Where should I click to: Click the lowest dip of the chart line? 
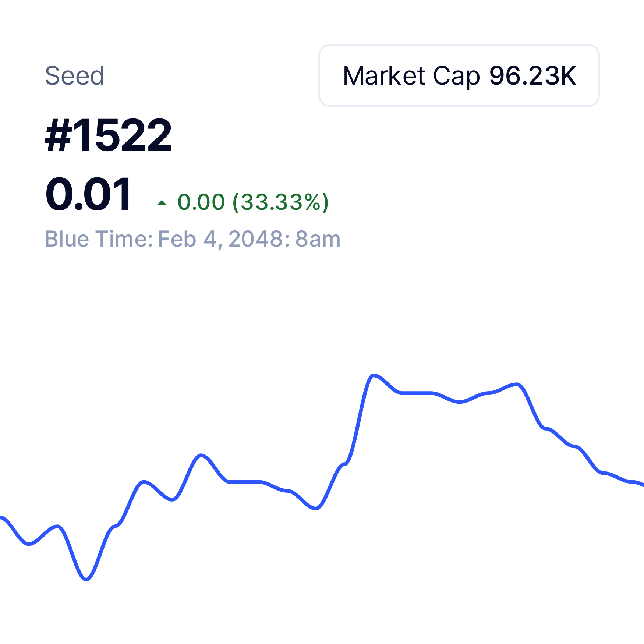tap(86, 580)
